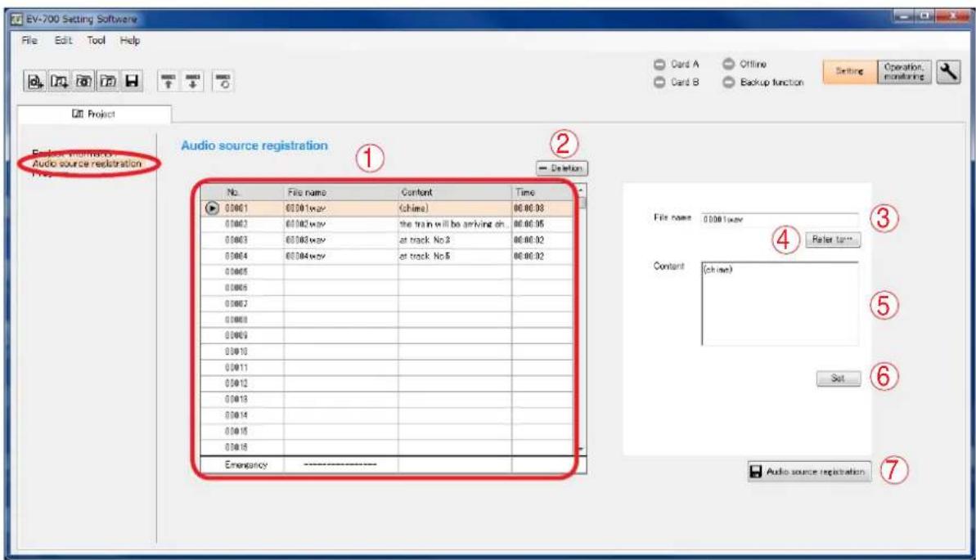The height and width of the screenshot is (560, 976).
Task: Select empty row 00012
Action: click(387, 383)
